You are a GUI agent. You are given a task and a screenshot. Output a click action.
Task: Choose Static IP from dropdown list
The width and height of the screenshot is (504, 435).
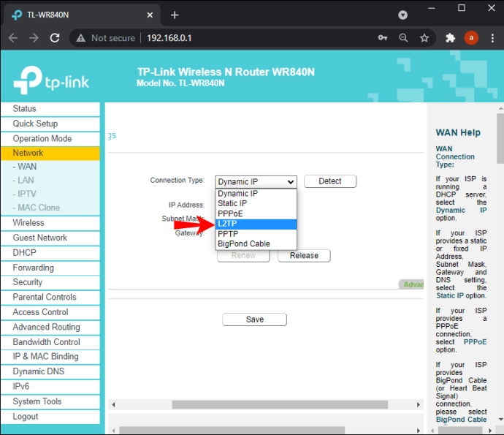coord(256,204)
